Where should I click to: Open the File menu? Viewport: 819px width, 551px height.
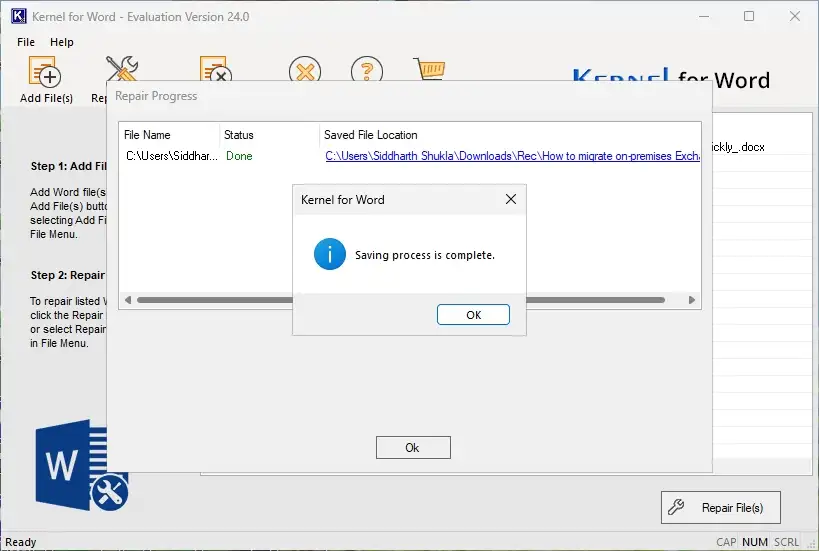(x=26, y=42)
